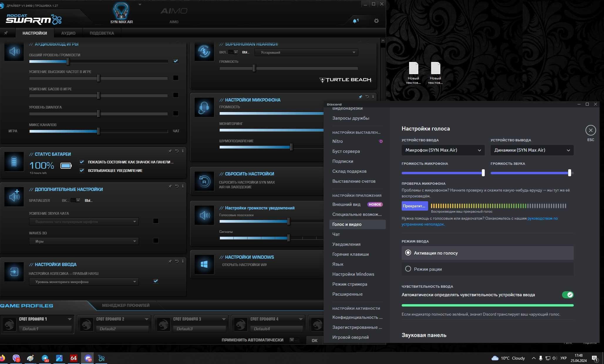Viewport: 604px width, 364px height.
Task: Open the WAVES 3D Игры dropdown
Action: point(84,241)
